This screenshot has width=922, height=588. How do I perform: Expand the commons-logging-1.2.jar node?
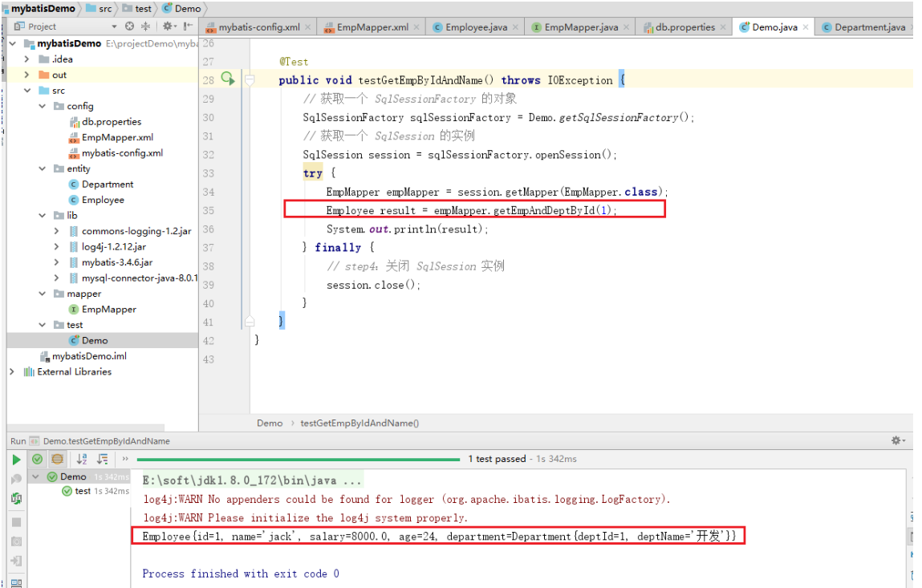(56, 231)
